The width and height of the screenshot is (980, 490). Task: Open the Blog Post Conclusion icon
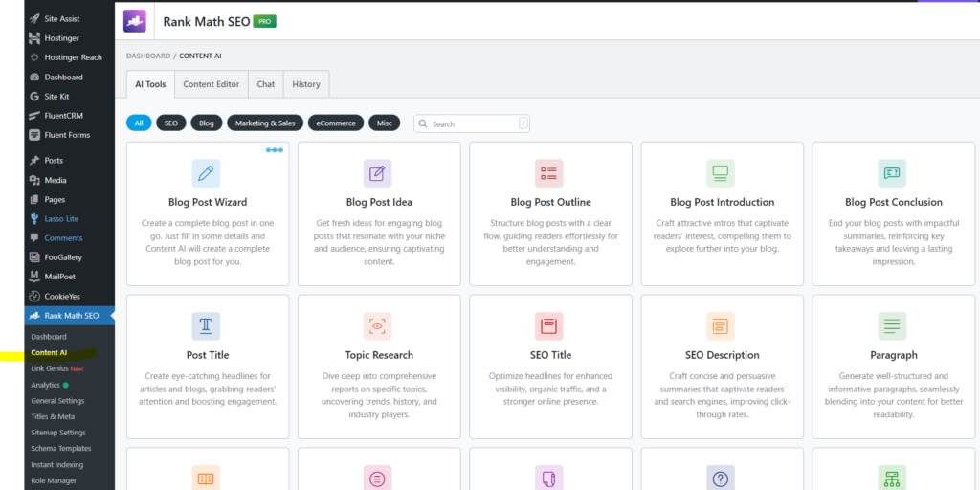[892, 173]
